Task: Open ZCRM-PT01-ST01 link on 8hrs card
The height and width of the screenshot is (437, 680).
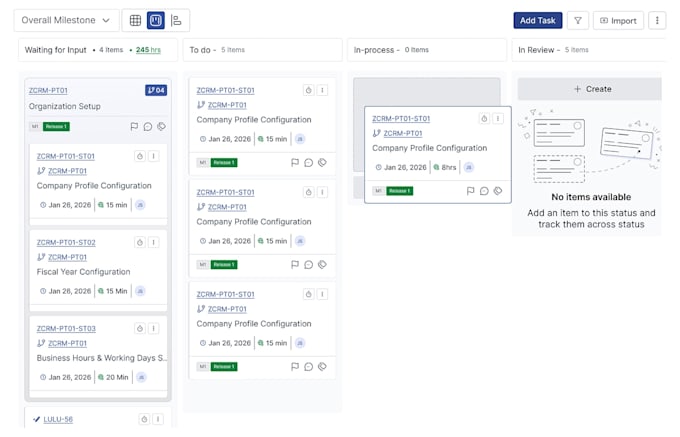Action: pos(401,118)
